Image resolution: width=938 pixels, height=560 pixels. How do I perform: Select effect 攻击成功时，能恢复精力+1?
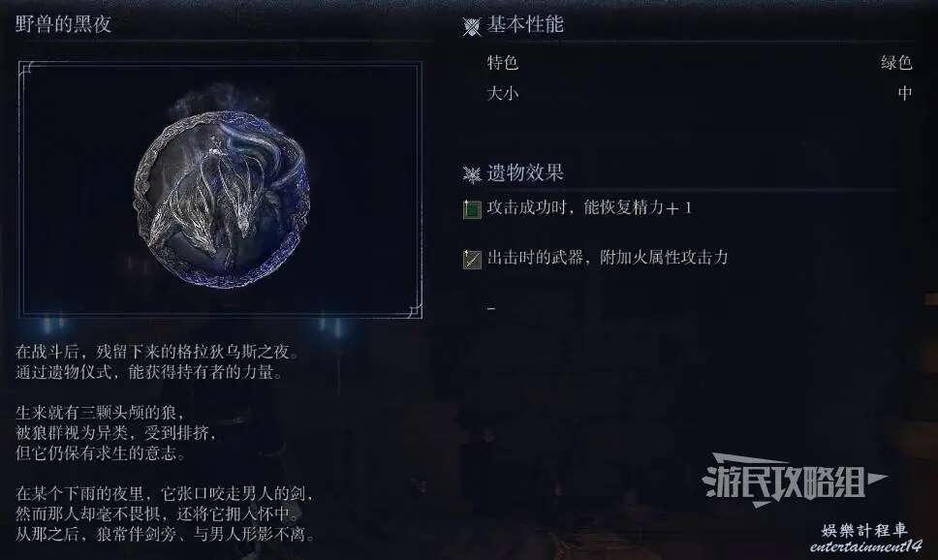[589, 207]
